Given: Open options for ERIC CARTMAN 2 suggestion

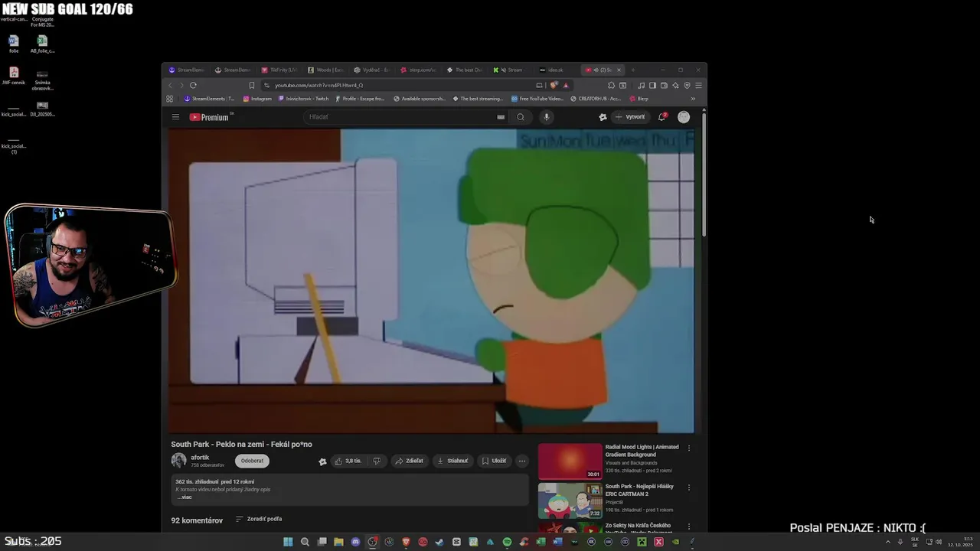Looking at the screenshot, I should [688, 487].
